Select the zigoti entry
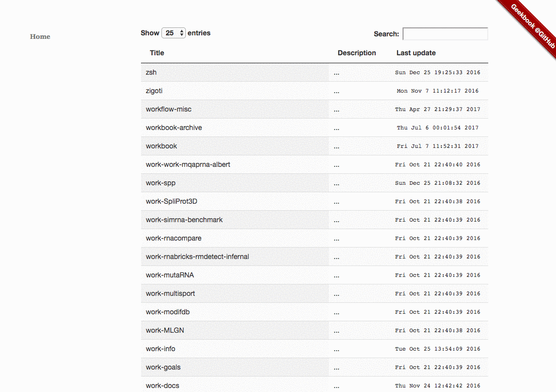The height and width of the screenshot is (392, 556). (x=154, y=91)
